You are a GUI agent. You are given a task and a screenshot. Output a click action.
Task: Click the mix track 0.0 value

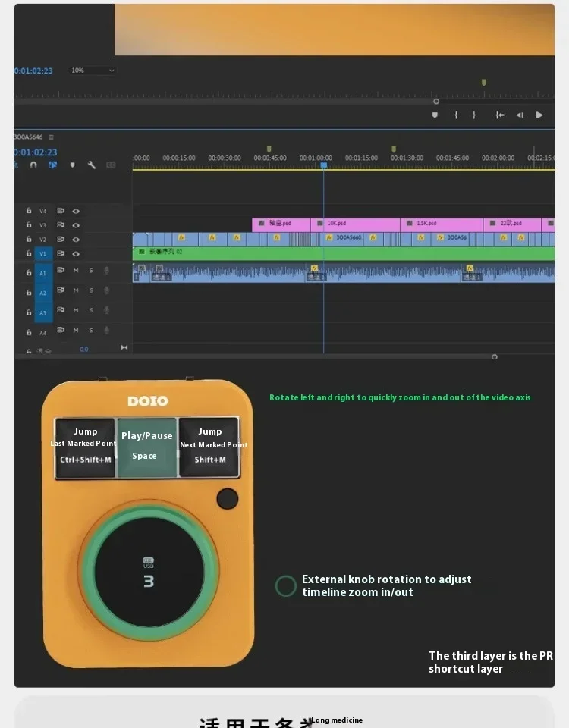[83, 349]
